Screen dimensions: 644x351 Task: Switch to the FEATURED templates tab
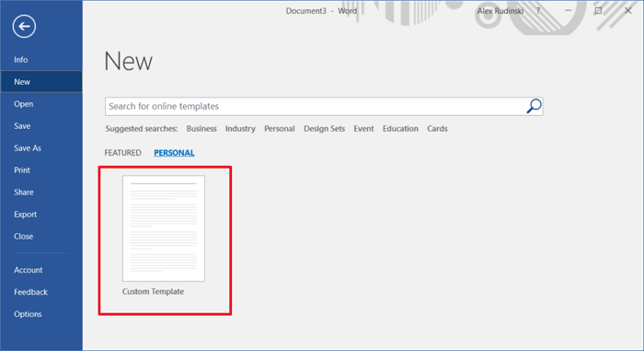(122, 153)
